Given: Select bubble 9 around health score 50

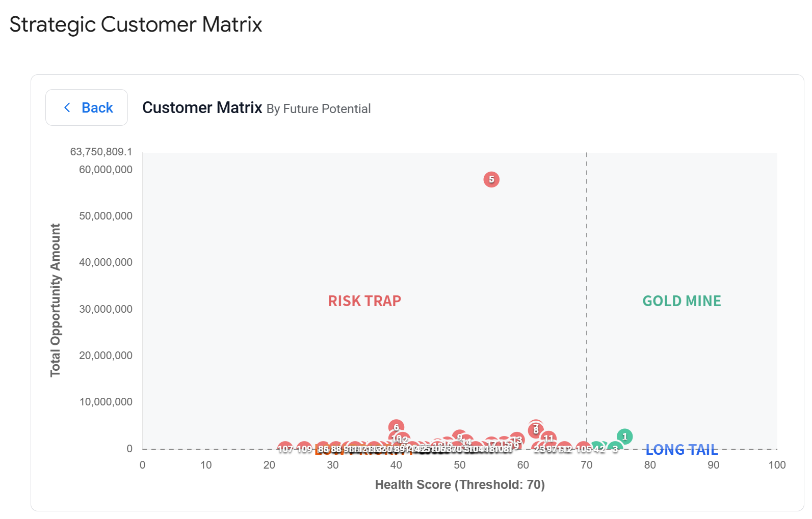Looking at the screenshot, I should [x=460, y=437].
